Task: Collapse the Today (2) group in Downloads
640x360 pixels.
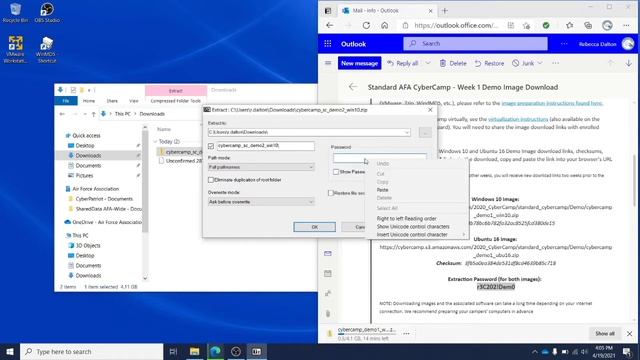Action: tap(155, 142)
